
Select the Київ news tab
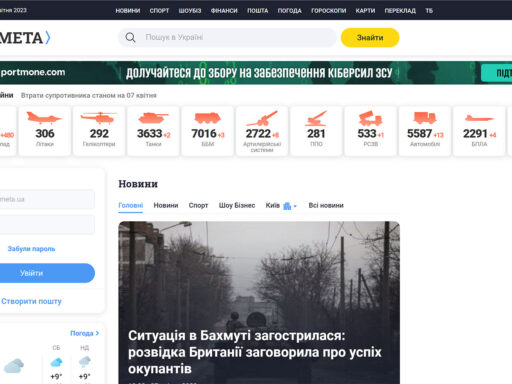(273, 205)
